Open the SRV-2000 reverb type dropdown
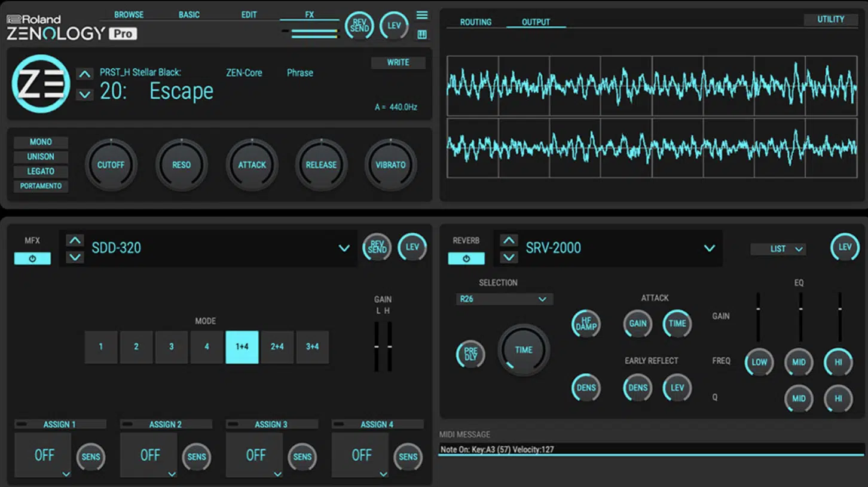This screenshot has height=487, width=868. (x=710, y=248)
